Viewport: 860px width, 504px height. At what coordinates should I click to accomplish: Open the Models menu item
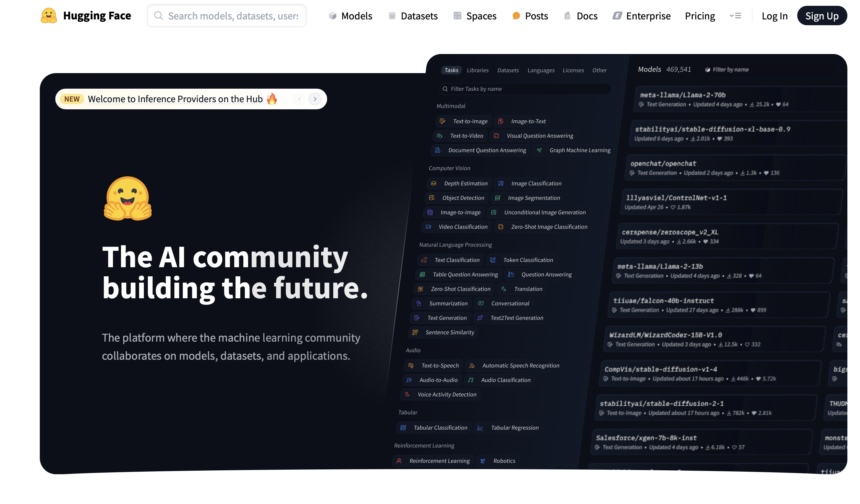tap(357, 16)
